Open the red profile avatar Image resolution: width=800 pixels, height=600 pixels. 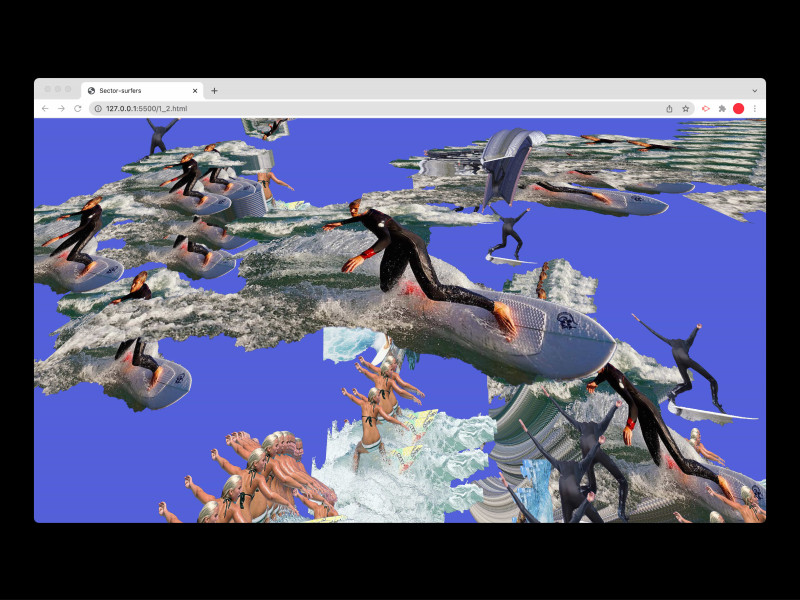click(738, 108)
